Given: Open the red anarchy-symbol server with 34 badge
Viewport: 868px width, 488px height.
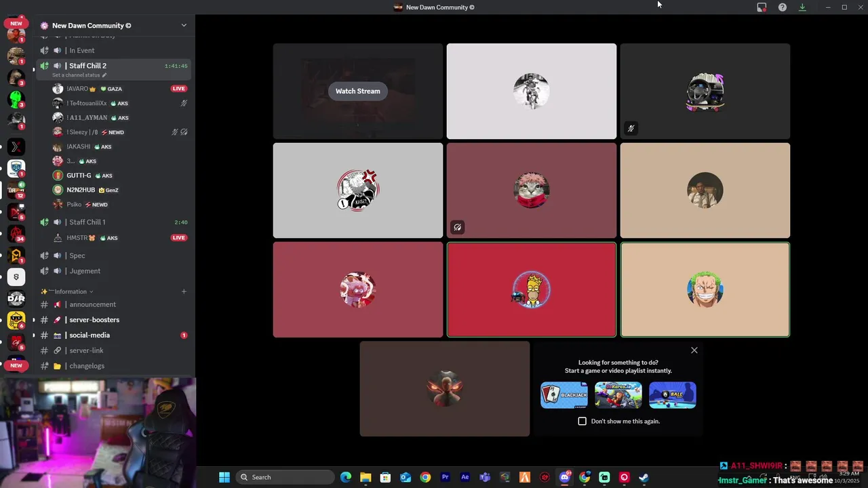Looking at the screenshot, I should [x=16, y=233].
